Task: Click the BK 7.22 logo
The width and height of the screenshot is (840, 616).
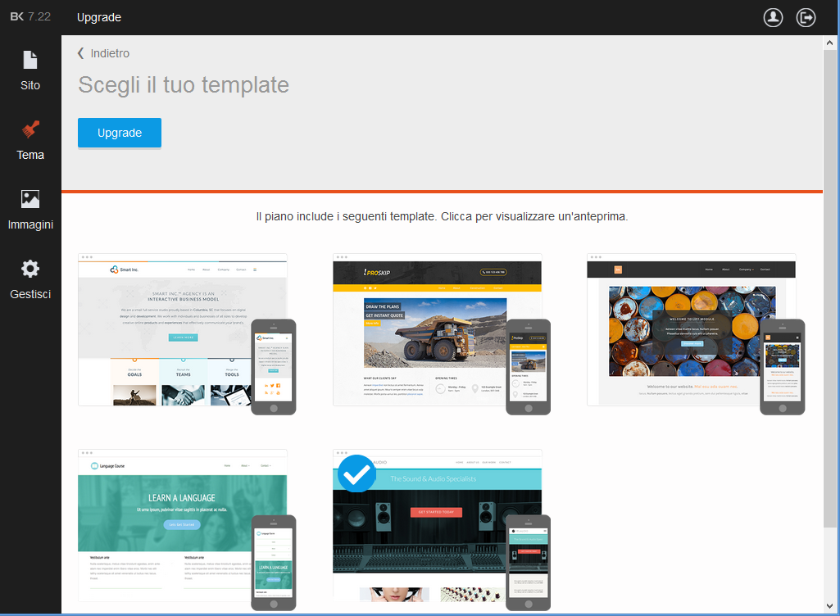Action: coord(30,16)
